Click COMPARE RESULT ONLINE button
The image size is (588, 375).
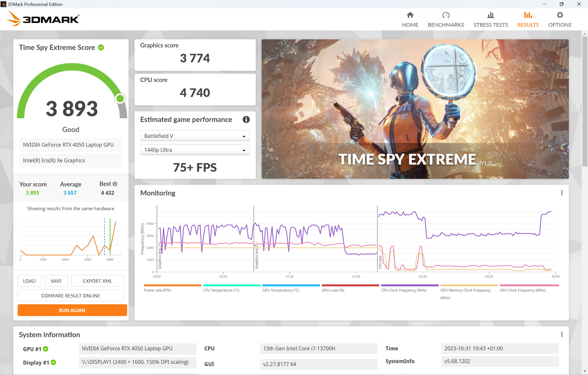click(x=71, y=296)
